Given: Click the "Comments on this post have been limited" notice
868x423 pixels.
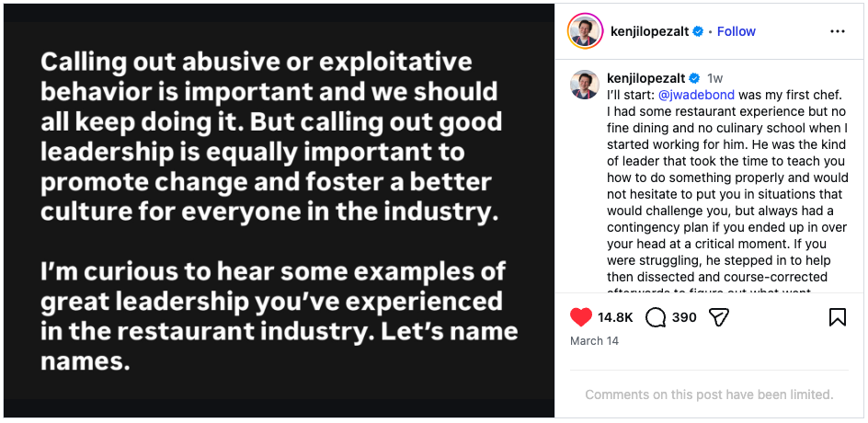Looking at the screenshot, I should (x=709, y=394).
